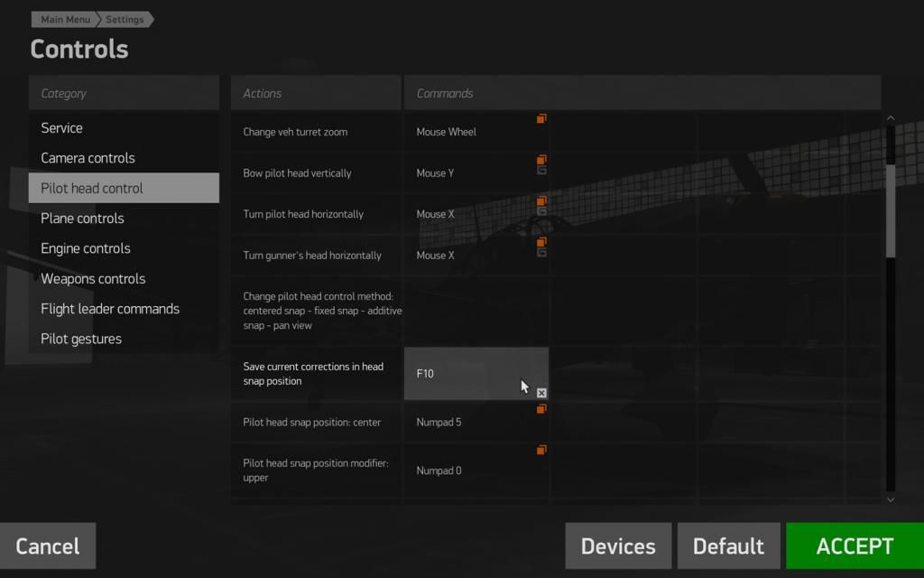Select the Plane controls category
This screenshot has height=578, width=924.
tap(82, 219)
